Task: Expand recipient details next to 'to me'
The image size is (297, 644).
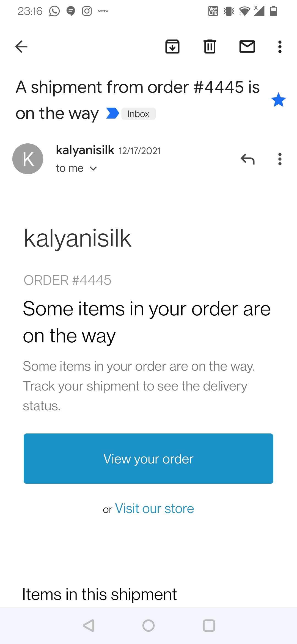Action: (94, 168)
